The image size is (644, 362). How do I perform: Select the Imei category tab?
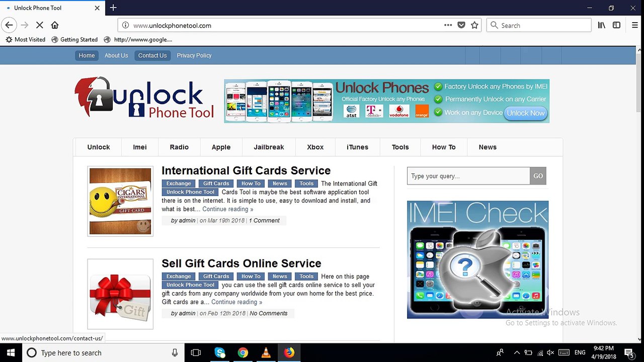(x=140, y=147)
